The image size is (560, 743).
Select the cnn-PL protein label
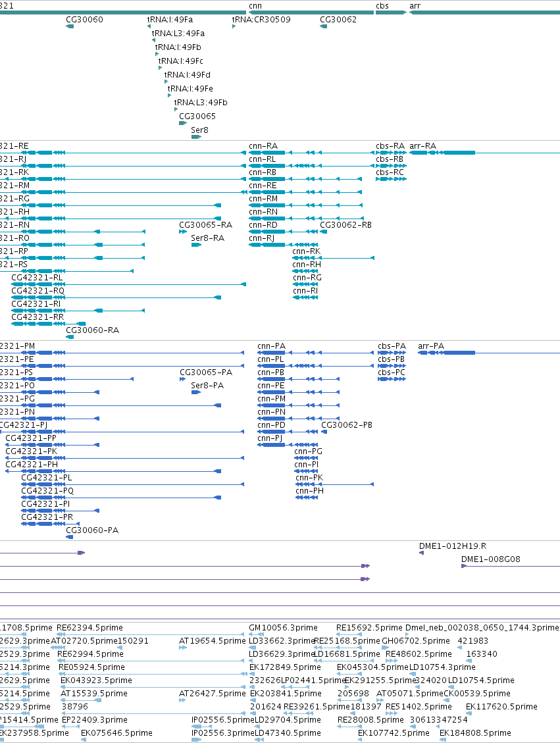pos(270,359)
